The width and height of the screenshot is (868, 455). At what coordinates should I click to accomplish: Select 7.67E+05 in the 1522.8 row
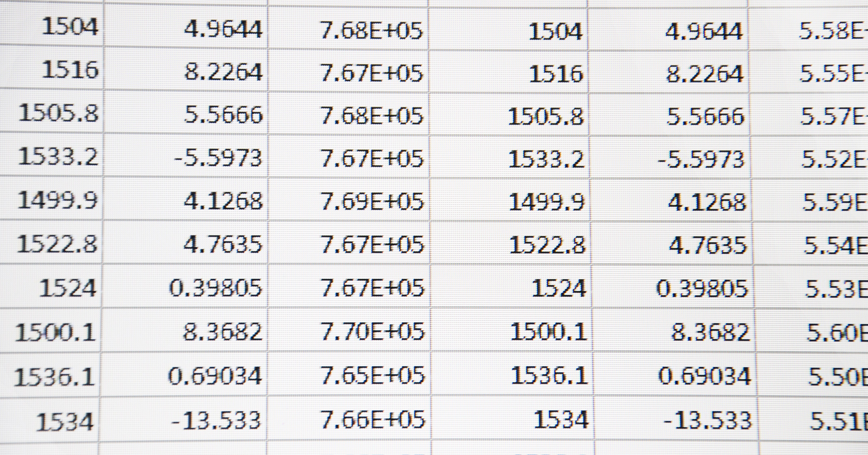pyautogui.click(x=372, y=245)
